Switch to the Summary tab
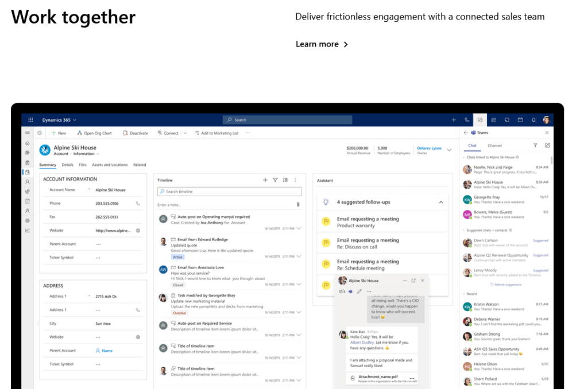This screenshot has height=389, width=588. pos(48,165)
